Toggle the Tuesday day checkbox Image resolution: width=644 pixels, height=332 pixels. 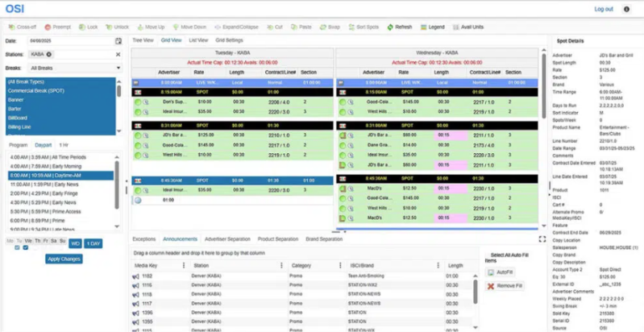[x=19, y=248]
